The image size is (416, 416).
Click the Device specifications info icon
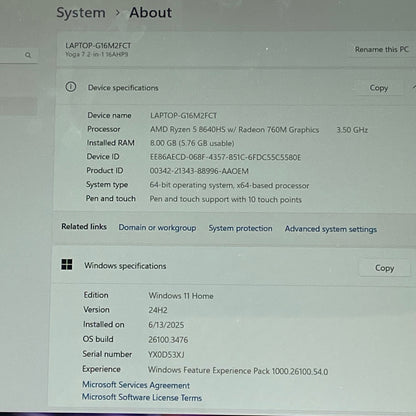point(70,87)
